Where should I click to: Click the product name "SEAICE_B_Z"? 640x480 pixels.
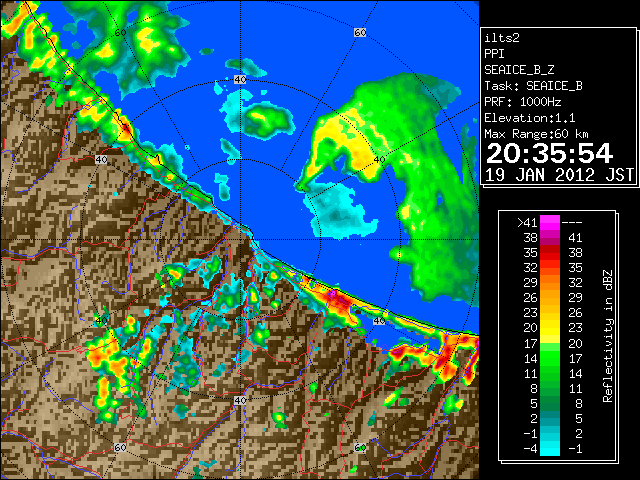click(x=519, y=70)
